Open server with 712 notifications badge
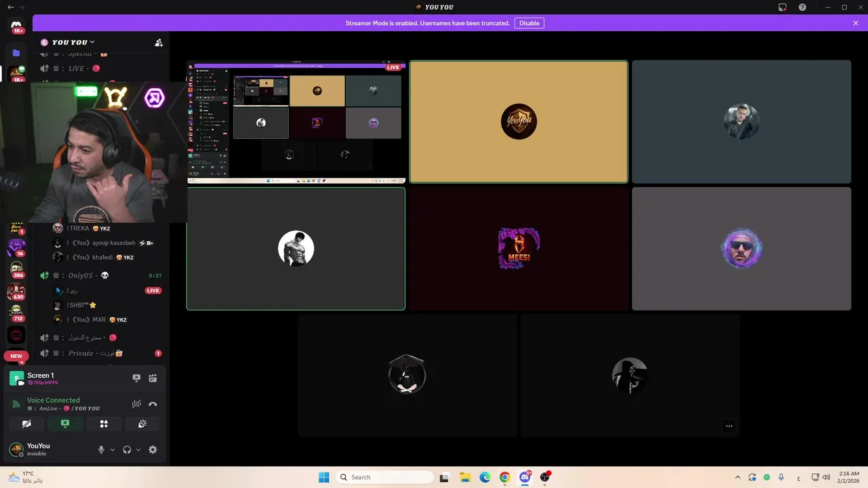The height and width of the screenshot is (488, 868). pyautogui.click(x=16, y=314)
